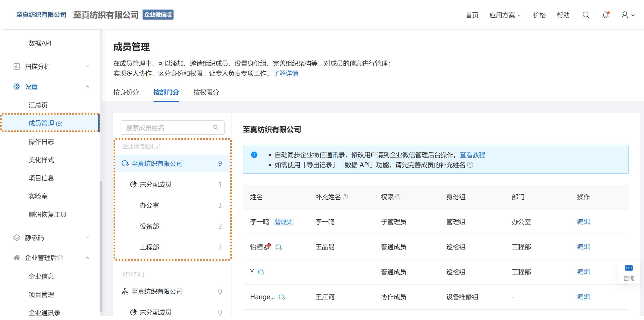The image size is (644, 320).
Task: Click the 扫描分析 chart icon
Action: [17, 66]
